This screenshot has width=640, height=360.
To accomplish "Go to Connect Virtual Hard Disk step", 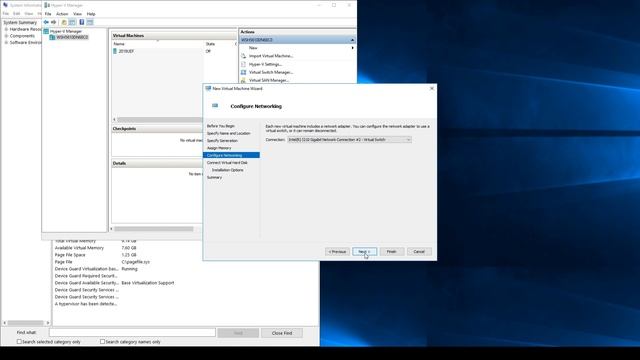I will coord(227,163).
